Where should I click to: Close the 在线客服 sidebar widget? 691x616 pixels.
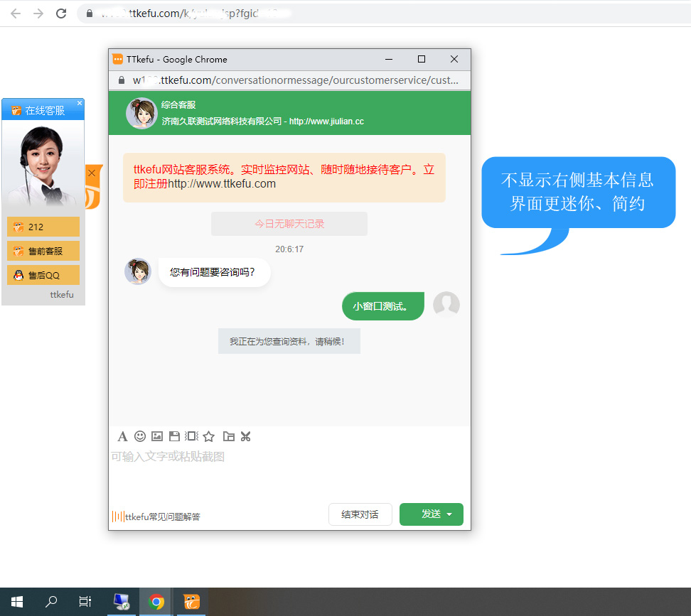80,103
